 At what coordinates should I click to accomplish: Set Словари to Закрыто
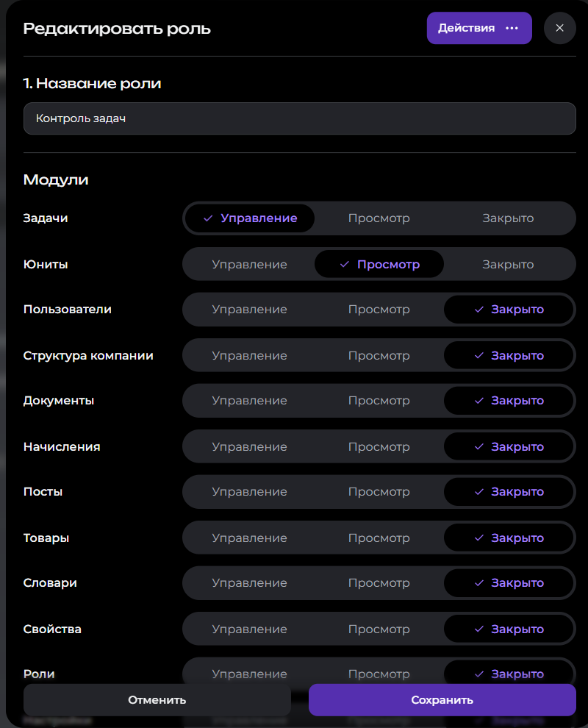508,582
